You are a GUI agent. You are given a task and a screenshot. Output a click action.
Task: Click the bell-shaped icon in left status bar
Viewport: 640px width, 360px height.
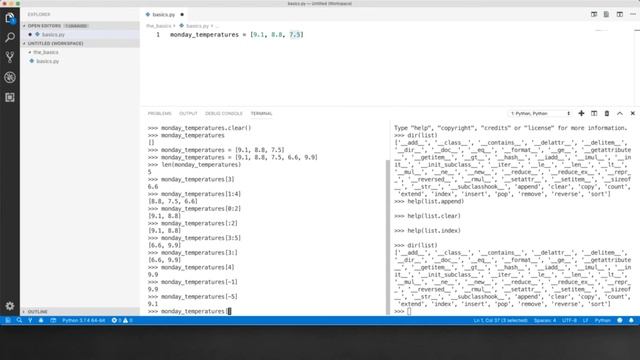(41, 320)
